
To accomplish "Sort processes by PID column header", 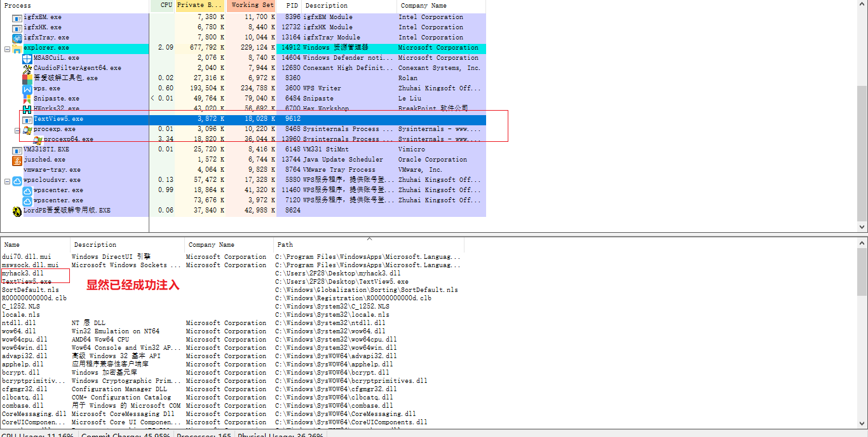I will [x=289, y=5].
